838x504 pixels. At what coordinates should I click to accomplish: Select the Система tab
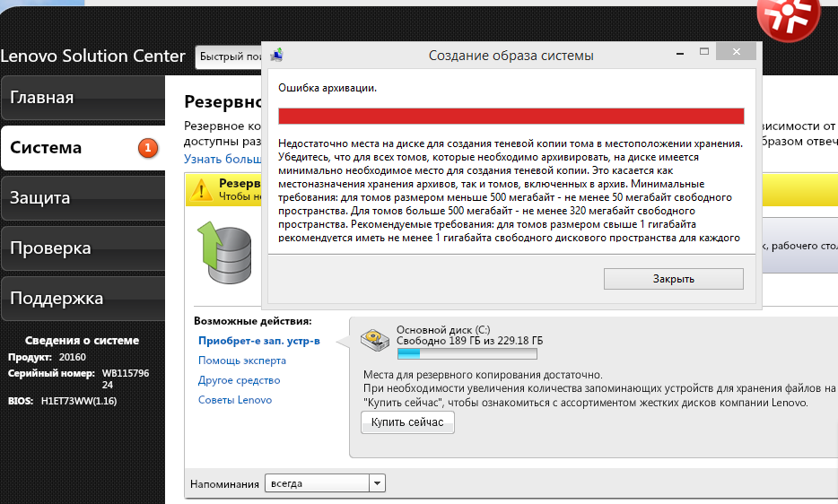(x=83, y=148)
